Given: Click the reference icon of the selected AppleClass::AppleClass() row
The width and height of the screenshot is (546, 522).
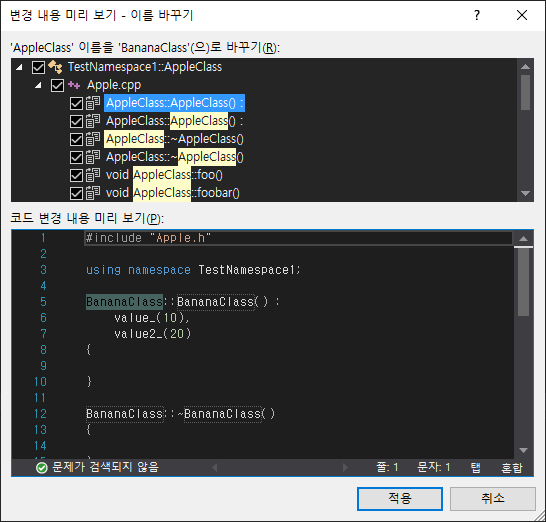Looking at the screenshot, I should pyautogui.click(x=93, y=103).
